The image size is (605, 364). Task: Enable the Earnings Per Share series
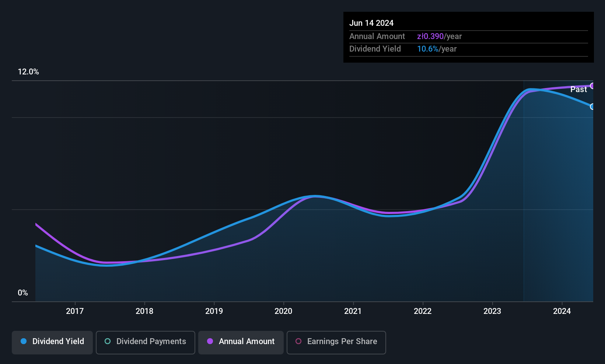336,342
